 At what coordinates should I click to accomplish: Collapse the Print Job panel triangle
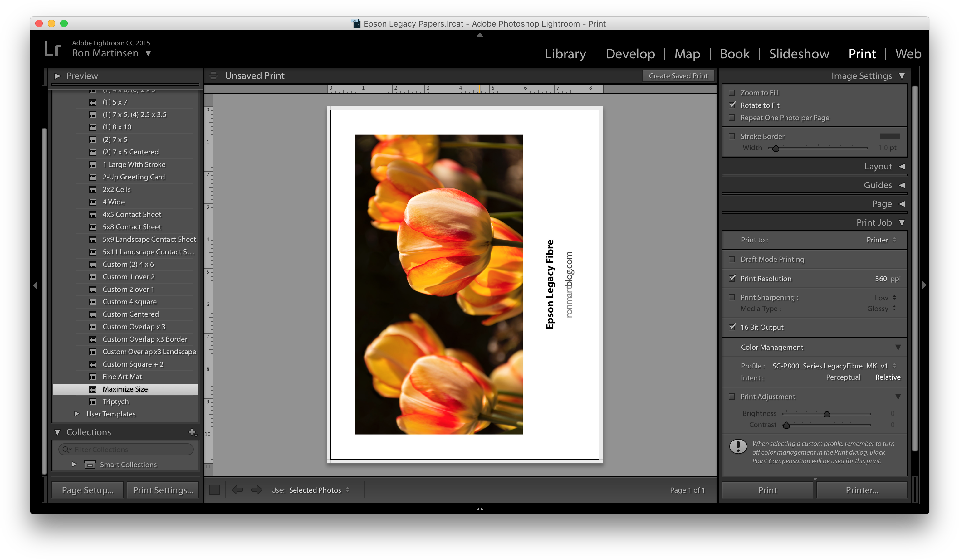[902, 222]
